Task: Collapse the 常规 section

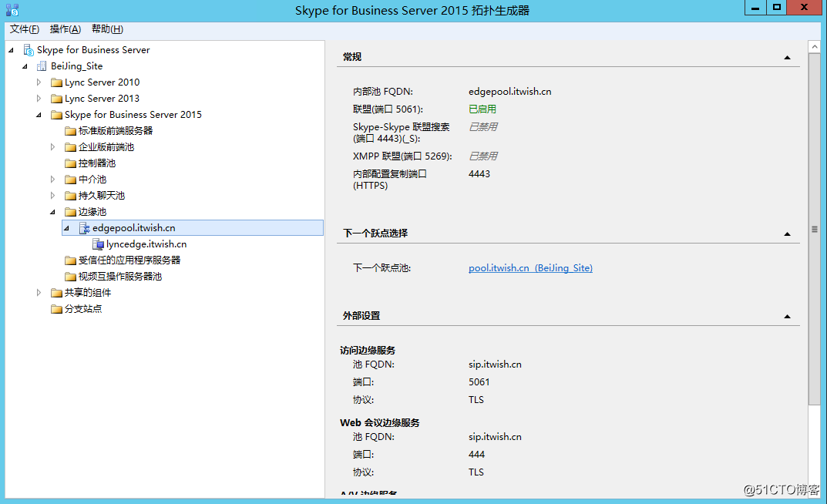Action: (788, 58)
